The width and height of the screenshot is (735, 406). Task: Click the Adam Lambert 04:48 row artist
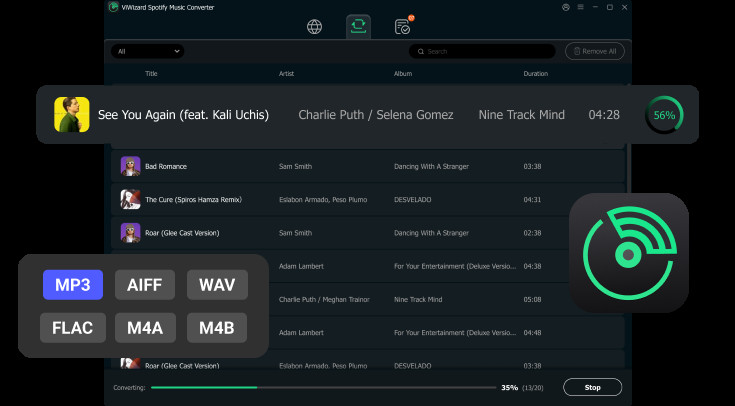point(301,333)
